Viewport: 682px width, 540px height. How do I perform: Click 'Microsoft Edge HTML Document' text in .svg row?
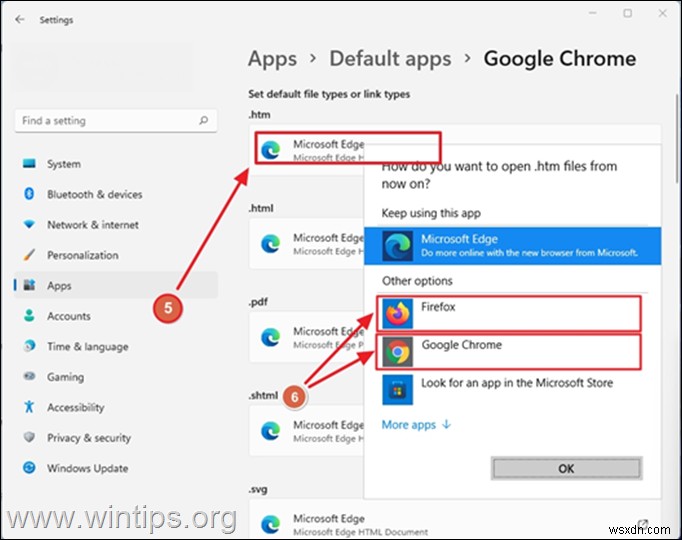[361, 532]
